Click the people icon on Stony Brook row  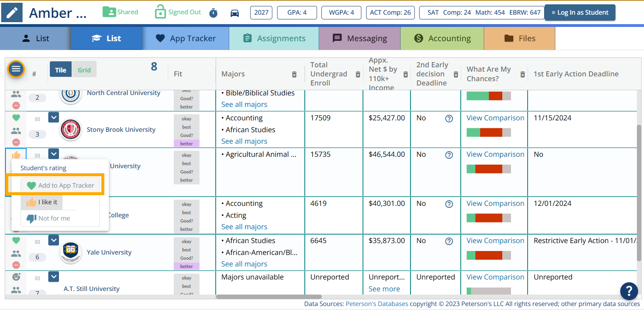pyautogui.click(x=16, y=131)
